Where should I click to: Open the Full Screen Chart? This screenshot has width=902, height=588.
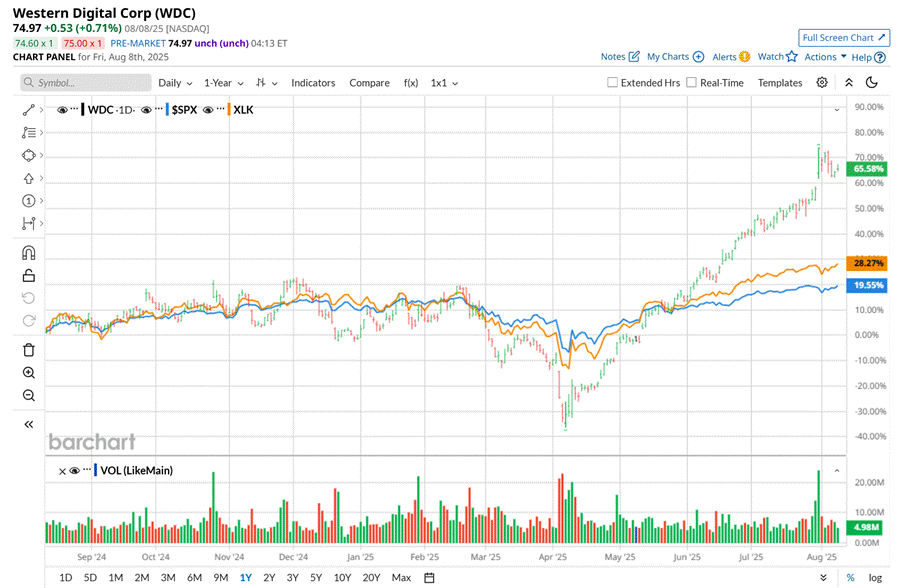844,37
